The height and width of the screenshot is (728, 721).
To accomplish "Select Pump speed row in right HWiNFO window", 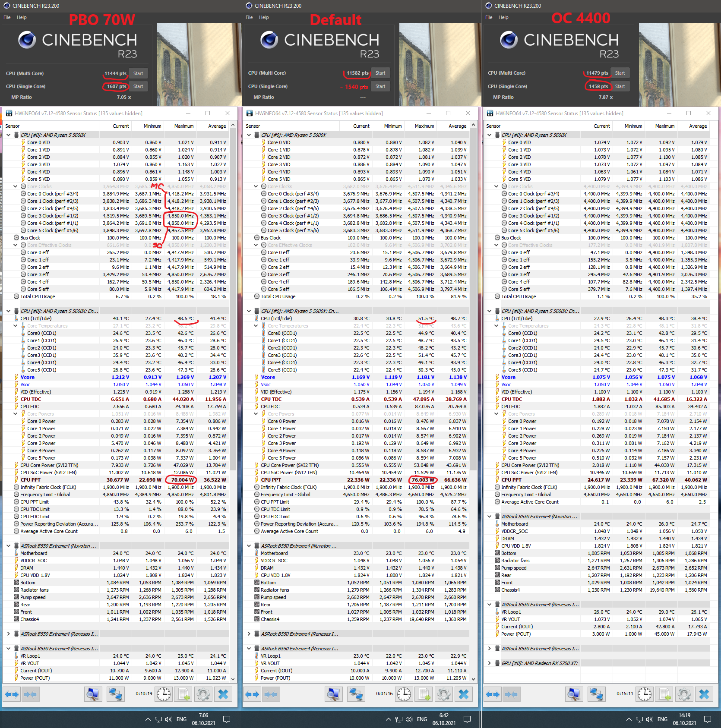I will tap(597, 568).
